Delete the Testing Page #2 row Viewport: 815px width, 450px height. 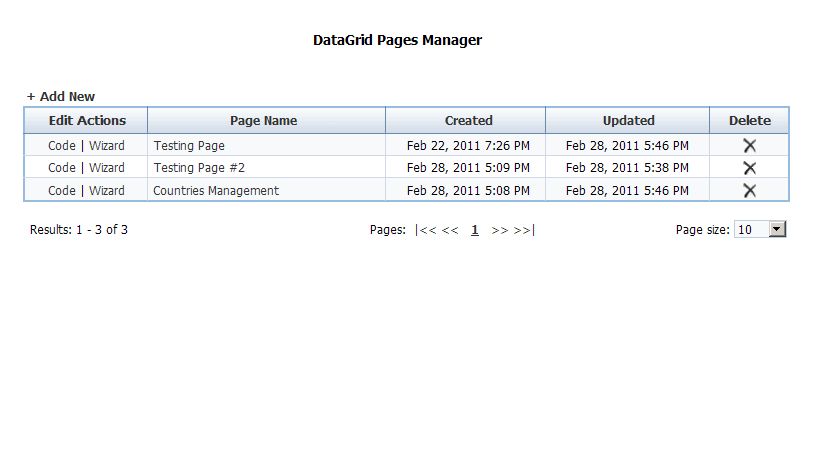coord(749,168)
